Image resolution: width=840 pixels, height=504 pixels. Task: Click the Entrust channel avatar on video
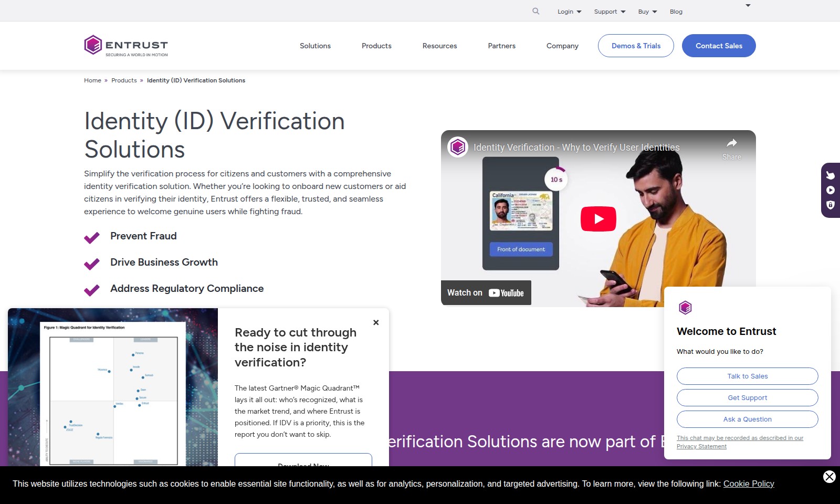[458, 147]
